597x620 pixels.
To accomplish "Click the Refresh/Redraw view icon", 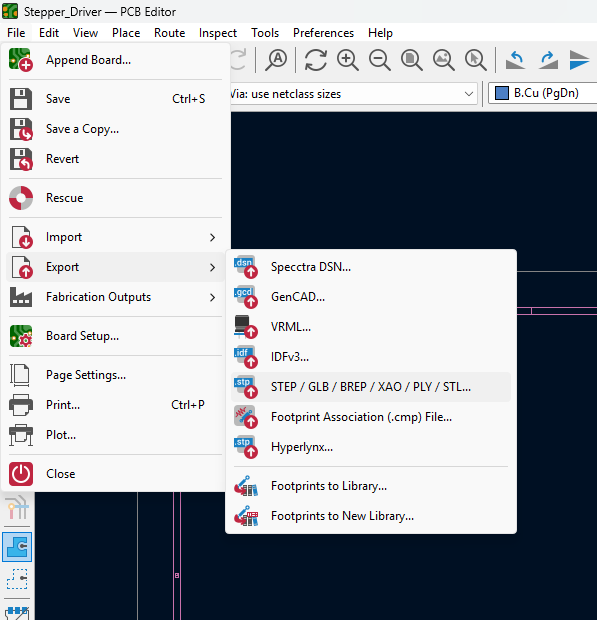I will [316, 60].
